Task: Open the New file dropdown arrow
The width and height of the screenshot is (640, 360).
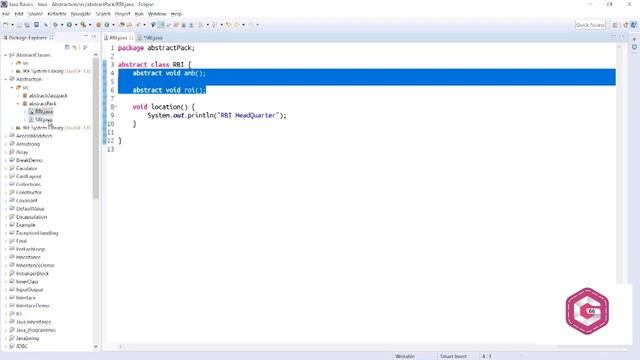Action: 12,25
